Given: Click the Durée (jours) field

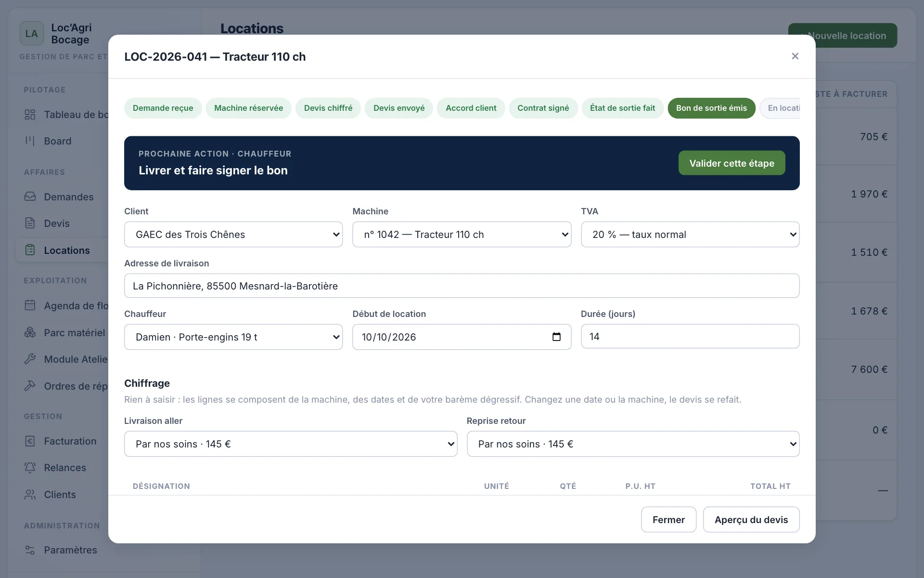Looking at the screenshot, I should [690, 337].
